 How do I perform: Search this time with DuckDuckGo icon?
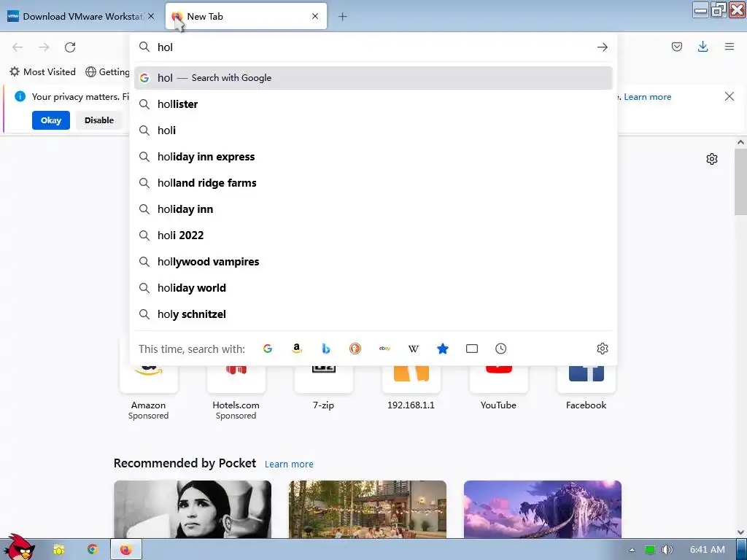click(x=355, y=349)
